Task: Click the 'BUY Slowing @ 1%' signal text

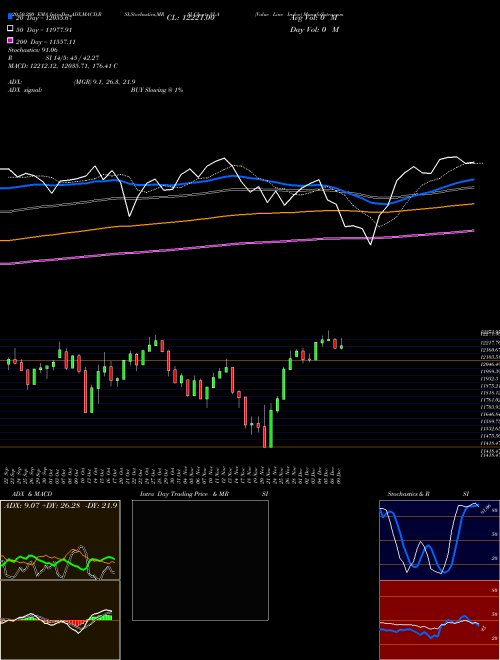Action: [157, 90]
